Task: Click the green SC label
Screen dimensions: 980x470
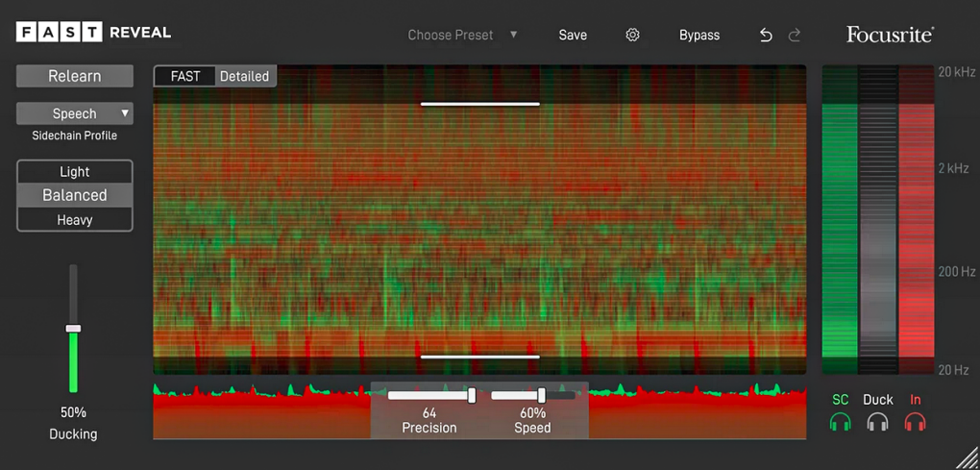Action: pyautogui.click(x=841, y=400)
